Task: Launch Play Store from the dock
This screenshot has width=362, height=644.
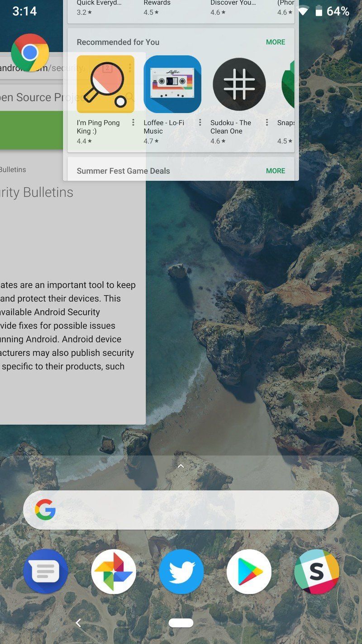Action: pos(249,572)
